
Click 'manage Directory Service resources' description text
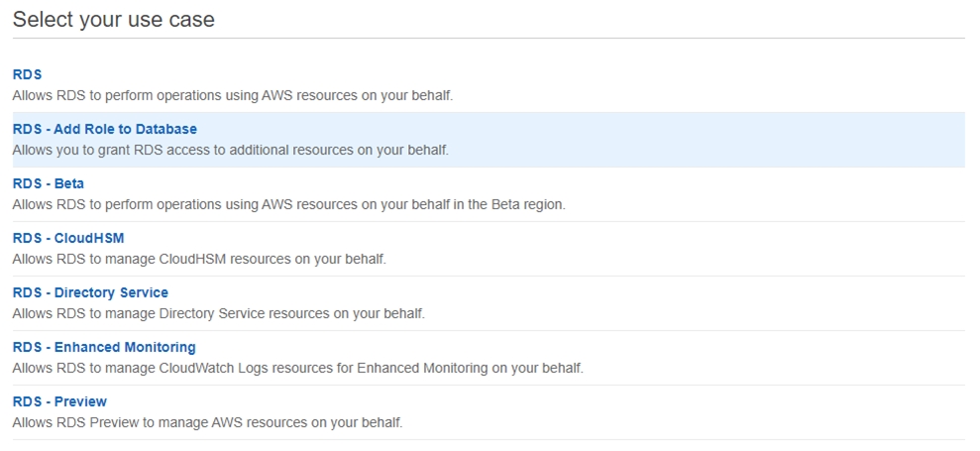(x=218, y=313)
